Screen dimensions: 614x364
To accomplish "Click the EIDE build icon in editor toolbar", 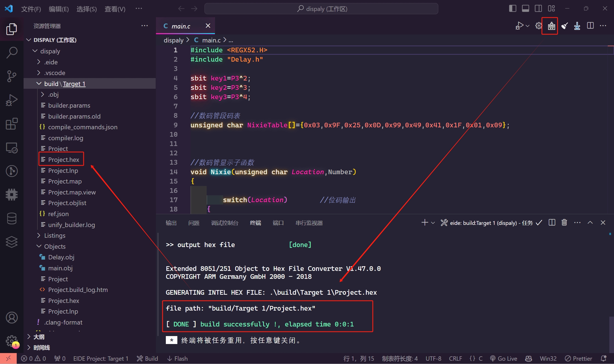I will 551,26.
